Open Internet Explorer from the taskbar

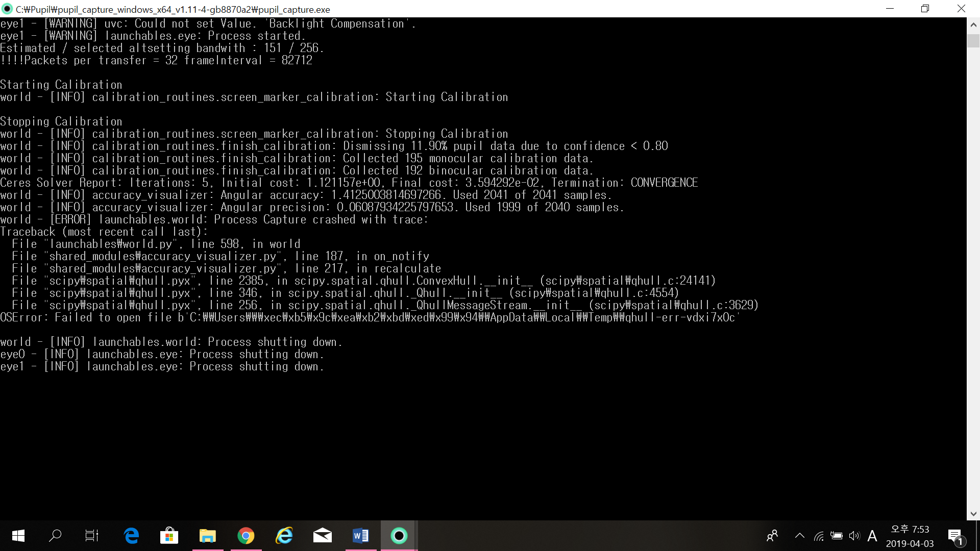click(x=284, y=536)
